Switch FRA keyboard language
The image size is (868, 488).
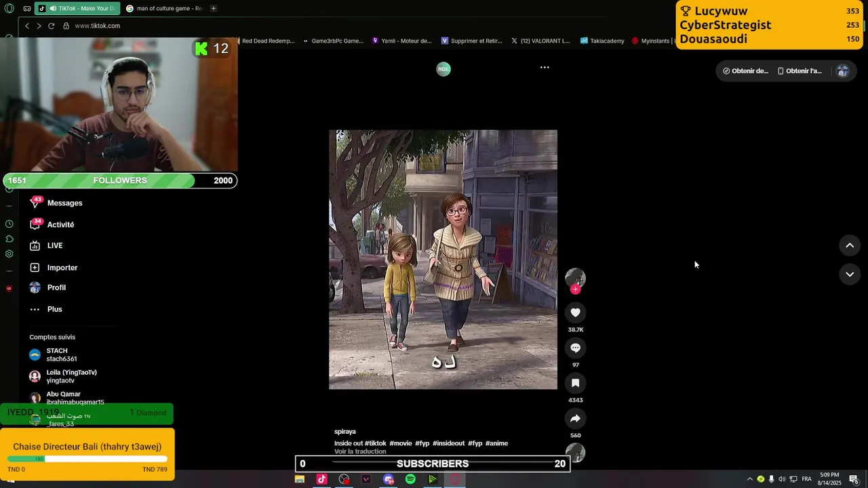806,479
